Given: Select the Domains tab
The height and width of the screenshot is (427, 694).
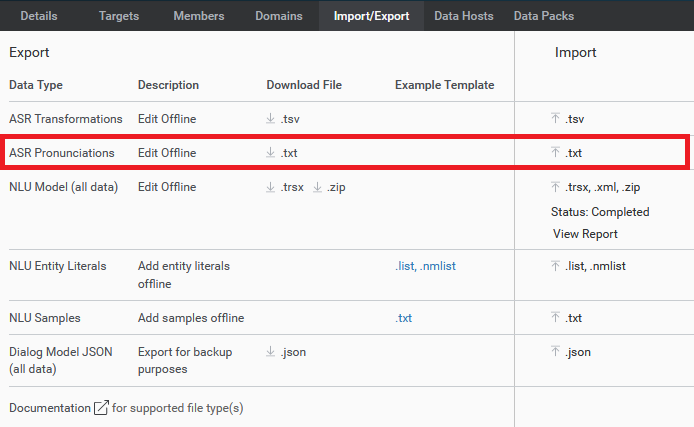Looking at the screenshot, I should click(278, 16).
